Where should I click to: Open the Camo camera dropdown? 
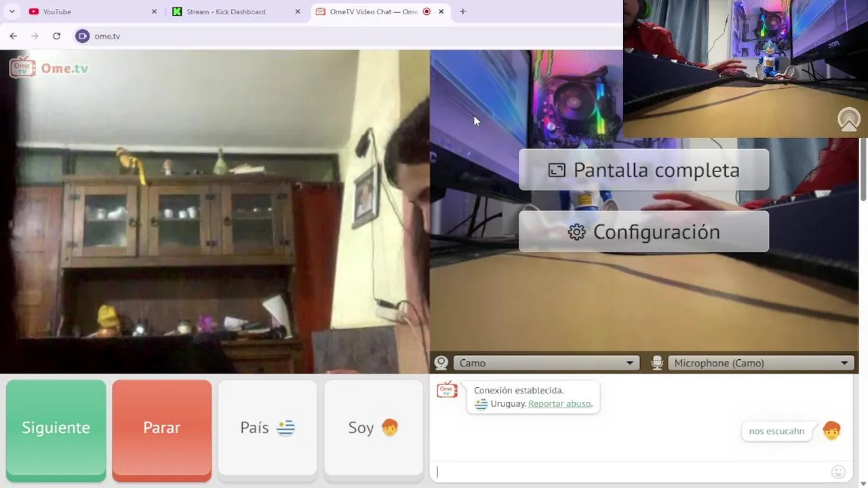546,363
